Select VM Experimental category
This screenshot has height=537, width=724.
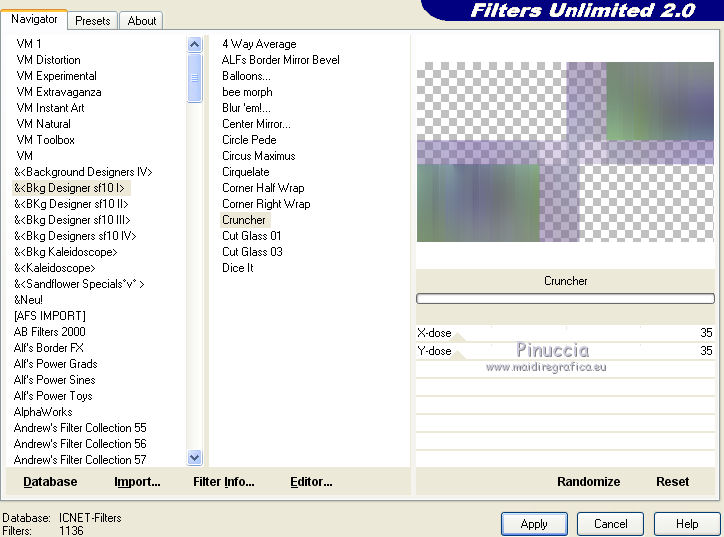click(56, 76)
